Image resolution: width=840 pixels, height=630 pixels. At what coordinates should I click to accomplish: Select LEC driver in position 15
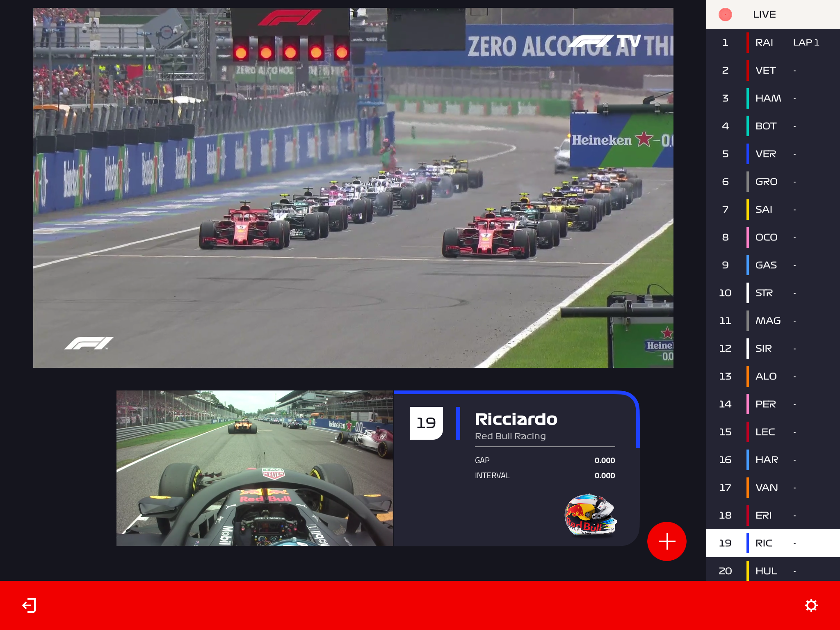click(x=765, y=432)
